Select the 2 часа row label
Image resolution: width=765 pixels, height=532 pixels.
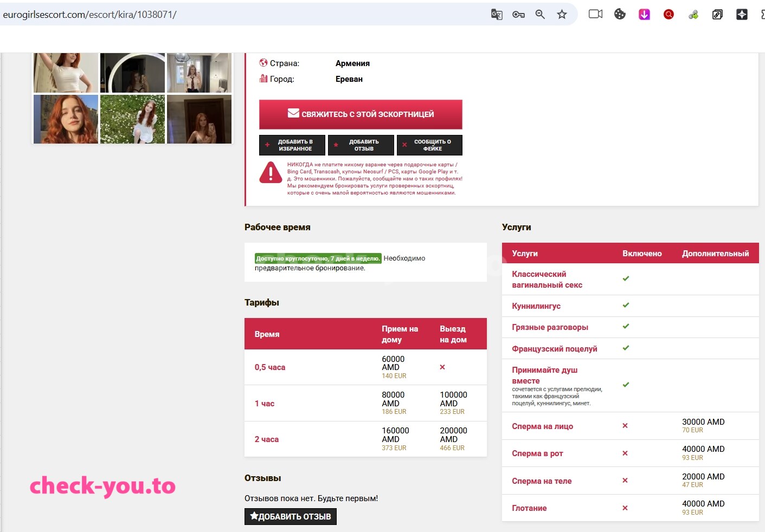point(267,439)
